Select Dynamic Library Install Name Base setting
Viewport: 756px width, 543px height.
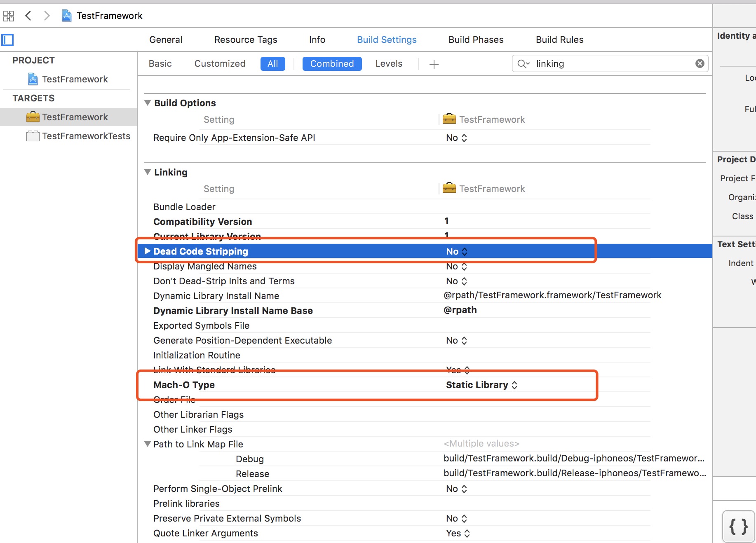pos(233,311)
